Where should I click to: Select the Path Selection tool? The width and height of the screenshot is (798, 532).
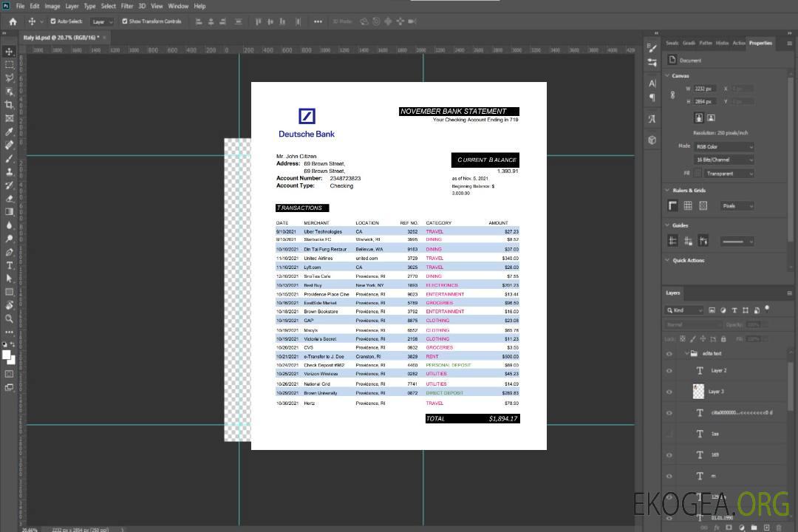tap(9, 279)
